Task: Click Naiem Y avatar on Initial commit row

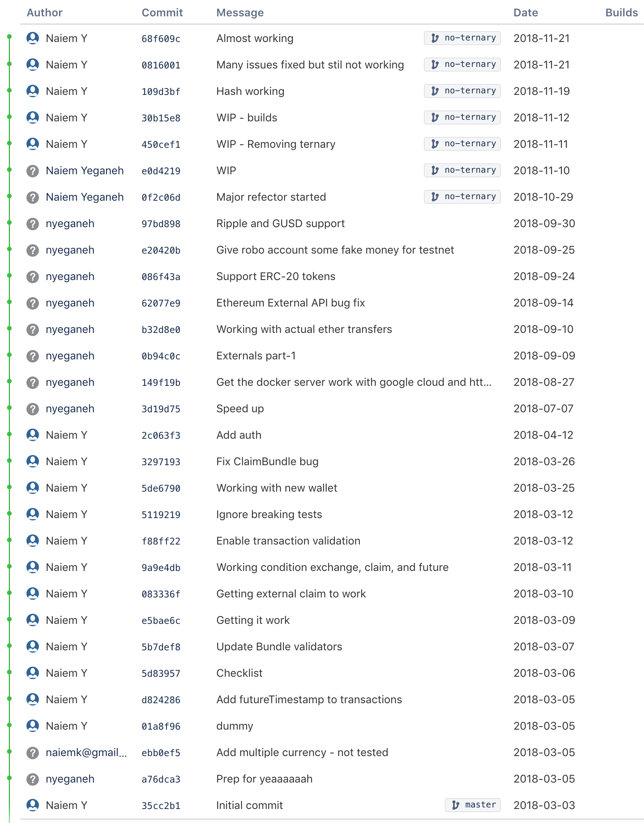Action: coord(33,805)
